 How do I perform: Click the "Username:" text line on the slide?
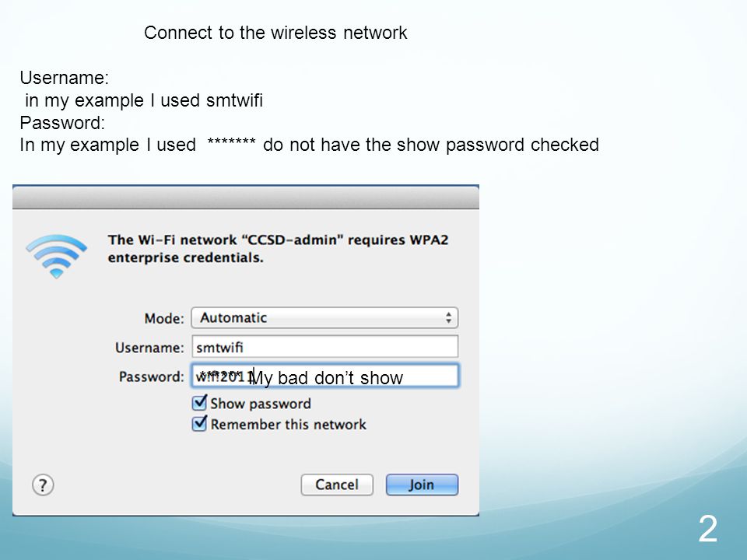(x=65, y=78)
